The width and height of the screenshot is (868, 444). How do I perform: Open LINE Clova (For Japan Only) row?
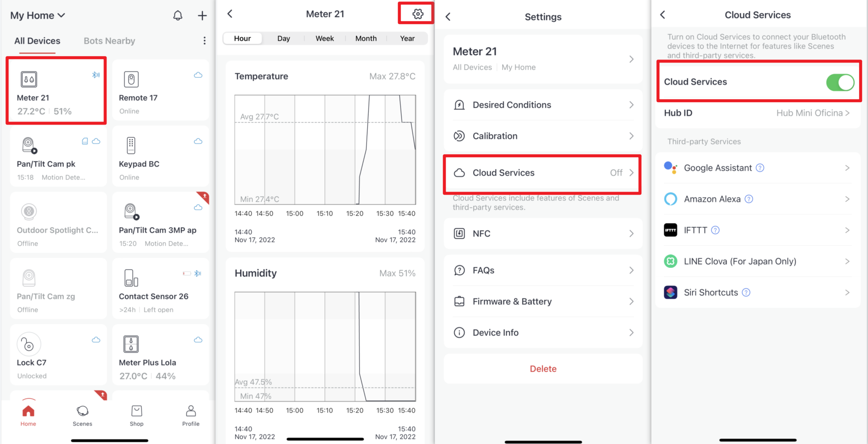coord(758,261)
